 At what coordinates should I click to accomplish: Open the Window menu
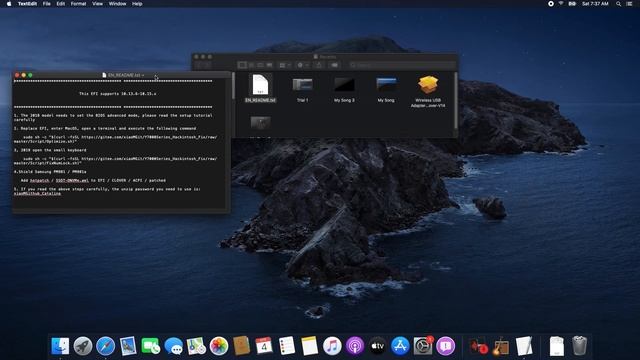point(118,4)
